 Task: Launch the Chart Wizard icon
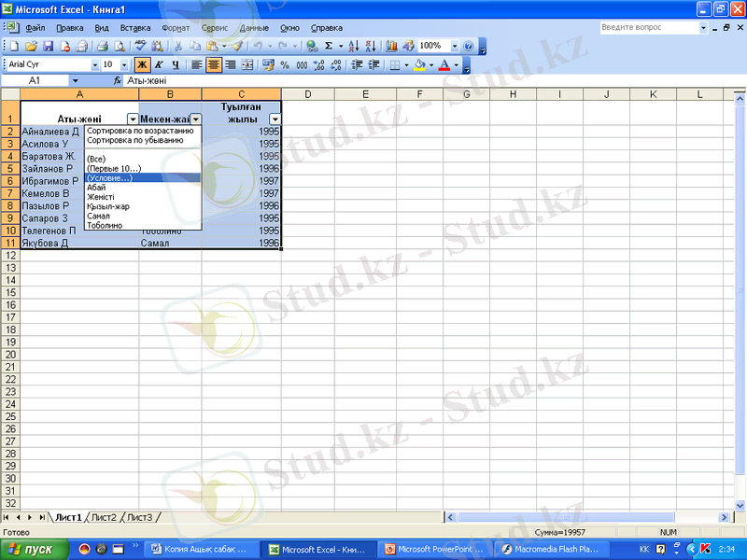coord(391,46)
